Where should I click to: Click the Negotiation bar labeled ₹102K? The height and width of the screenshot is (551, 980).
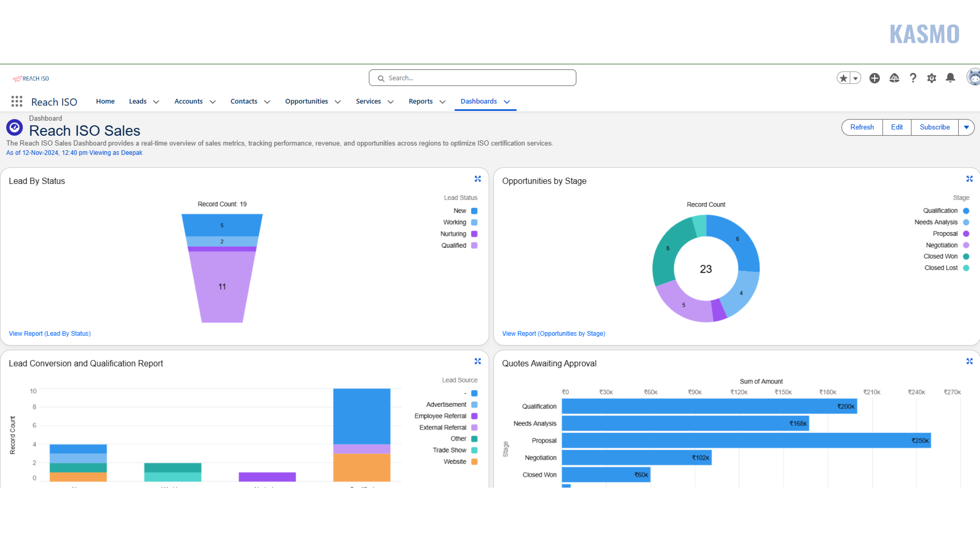click(x=636, y=457)
